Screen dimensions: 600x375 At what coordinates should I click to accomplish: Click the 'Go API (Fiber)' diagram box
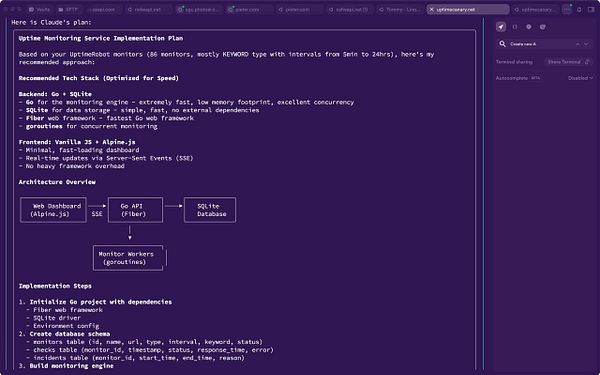[135, 210]
